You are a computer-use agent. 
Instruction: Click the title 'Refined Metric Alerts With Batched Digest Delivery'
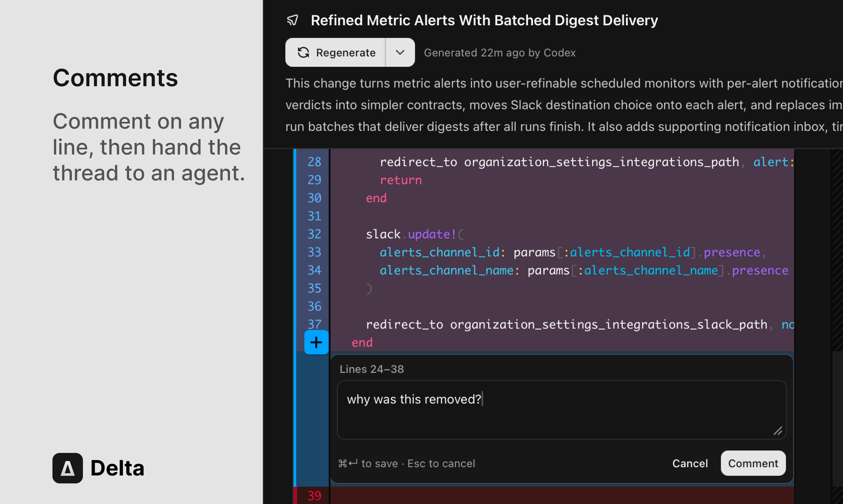tap(484, 20)
